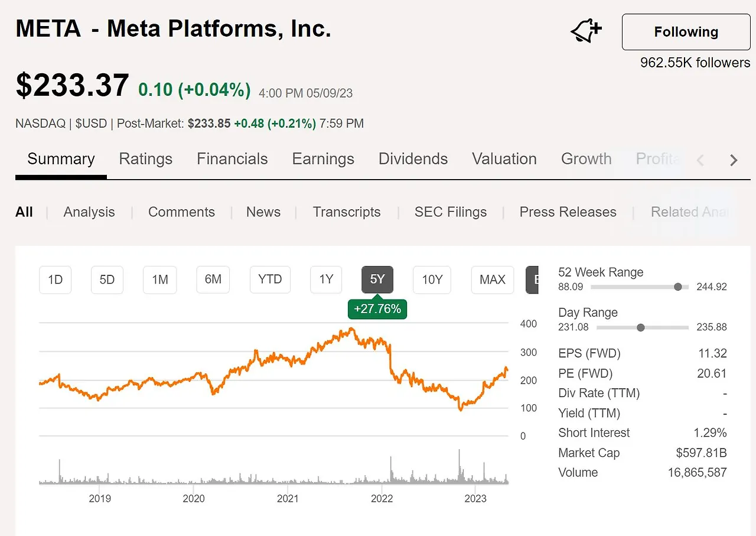Screen dimensions: 756x536
Task: Filter feed by News
Action: [x=263, y=212]
